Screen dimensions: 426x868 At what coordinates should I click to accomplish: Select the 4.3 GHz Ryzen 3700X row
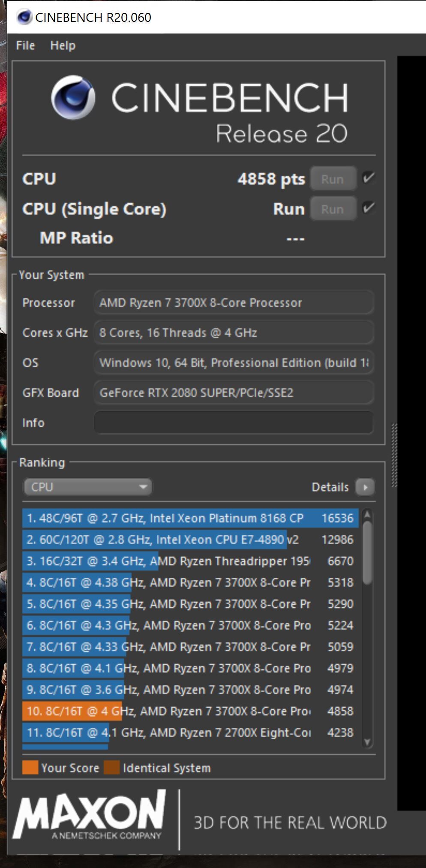pyautogui.click(x=191, y=625)
